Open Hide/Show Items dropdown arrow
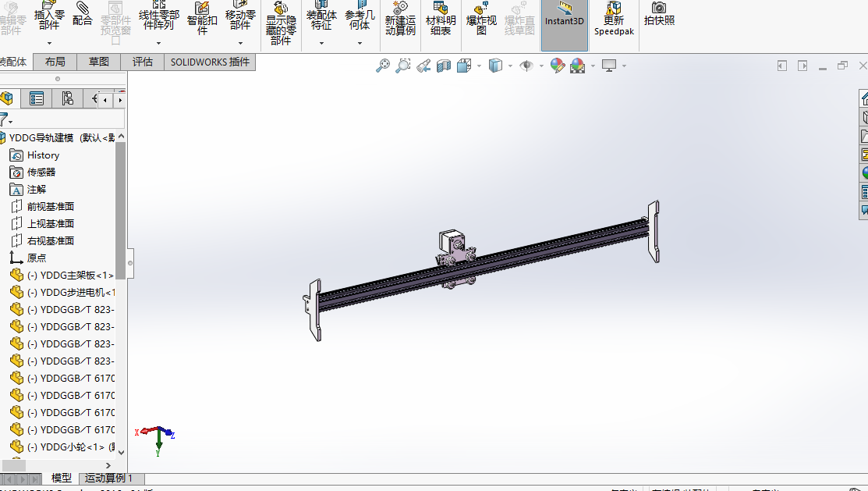Image resolution: width=868 pixels, height=491 pixels. [x=541, y=66]
